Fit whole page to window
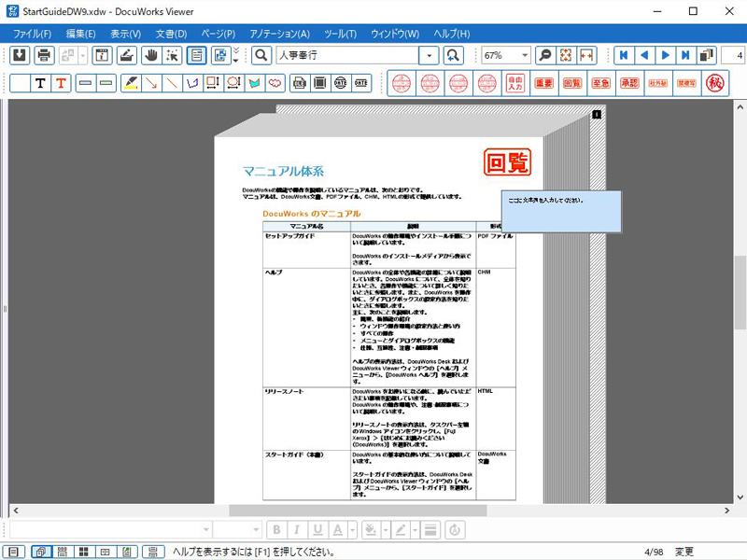Image resolution: width=747 pixels, height=560 pixels. pos(566,55)
